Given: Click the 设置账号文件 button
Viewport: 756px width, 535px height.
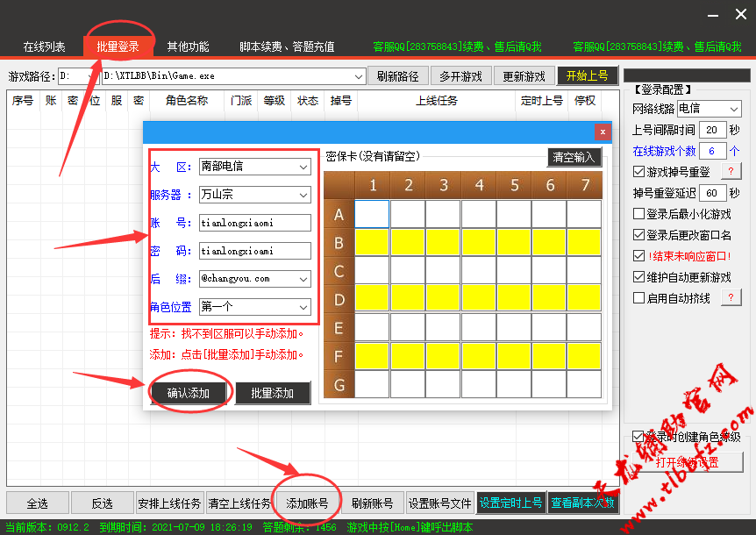Looking at the screenshot, I should (x=439, y=503).
